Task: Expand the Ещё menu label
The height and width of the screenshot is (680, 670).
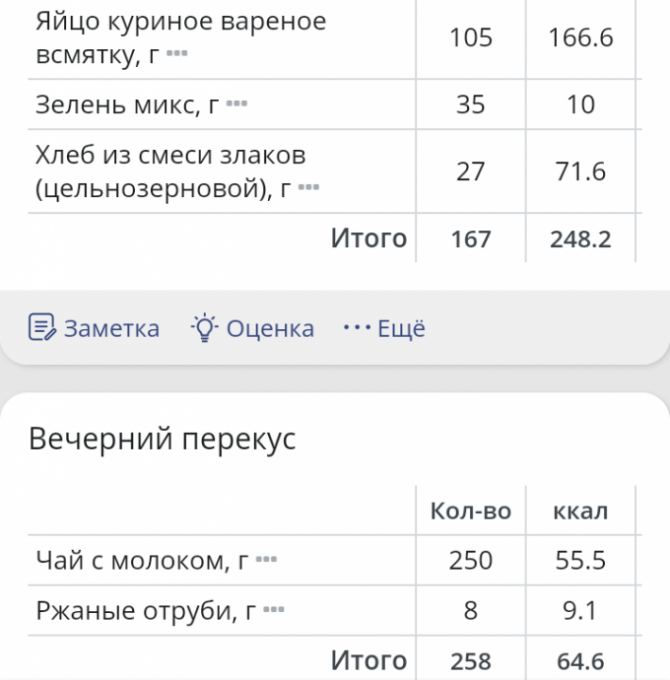Action: [402, 328]
